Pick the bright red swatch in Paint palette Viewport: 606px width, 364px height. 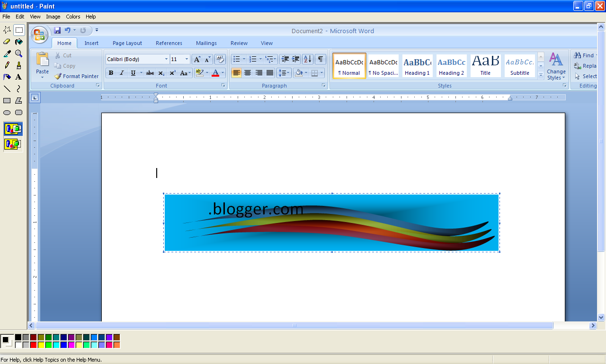tap(33, 345)
